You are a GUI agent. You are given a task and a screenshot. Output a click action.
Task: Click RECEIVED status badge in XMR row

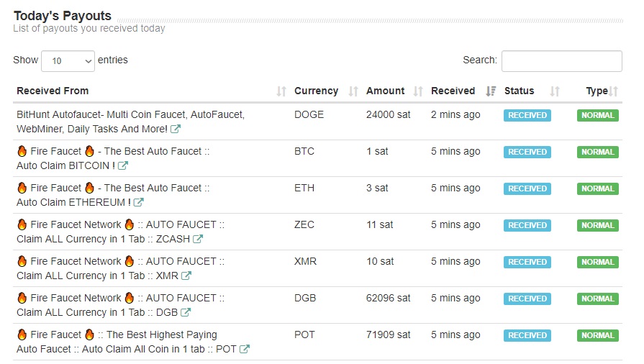[527, 262]
